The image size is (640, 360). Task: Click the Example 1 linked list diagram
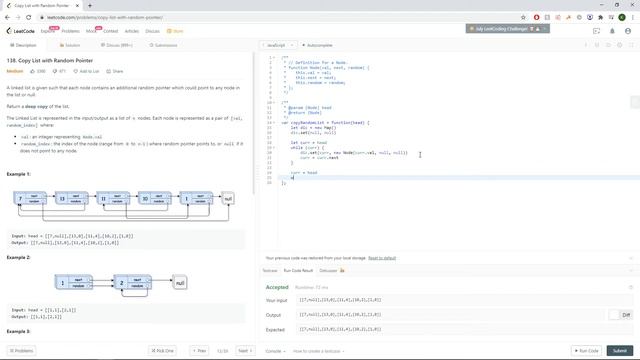pyautogui.click(x=124, y=206)
